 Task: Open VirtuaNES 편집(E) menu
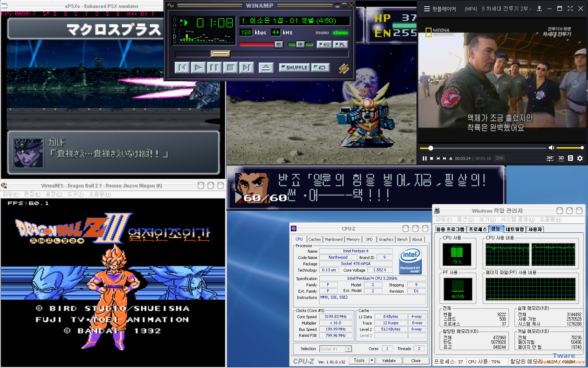click(x=32, y=194)
